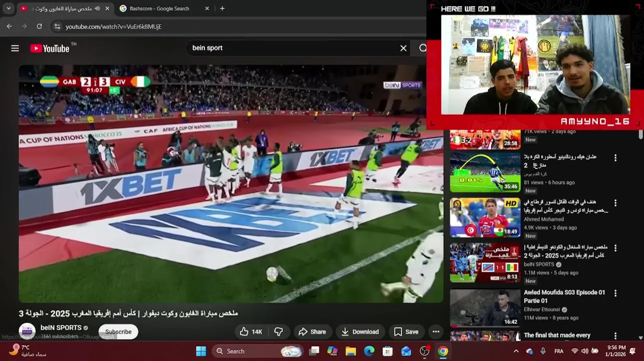Open Microsoft Store from the taskbar
Viewport: 644px width, 361px height.
387,351
